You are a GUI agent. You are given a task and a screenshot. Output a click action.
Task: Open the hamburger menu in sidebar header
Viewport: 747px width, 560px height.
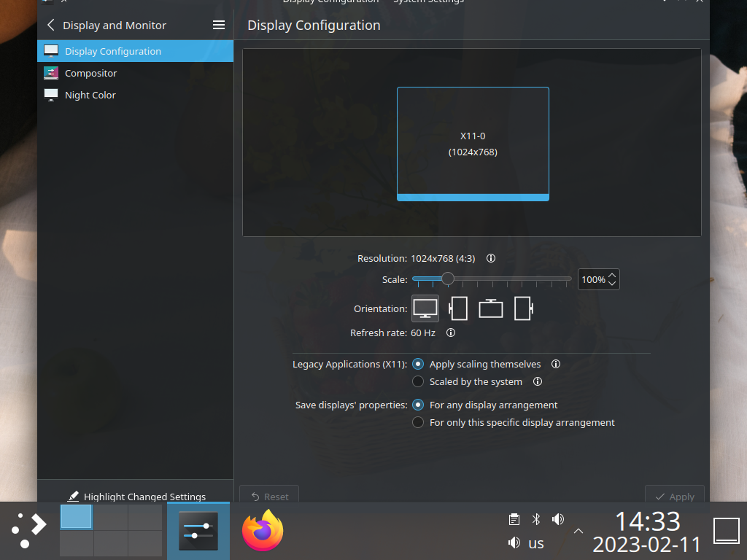[x=219, y=26]
